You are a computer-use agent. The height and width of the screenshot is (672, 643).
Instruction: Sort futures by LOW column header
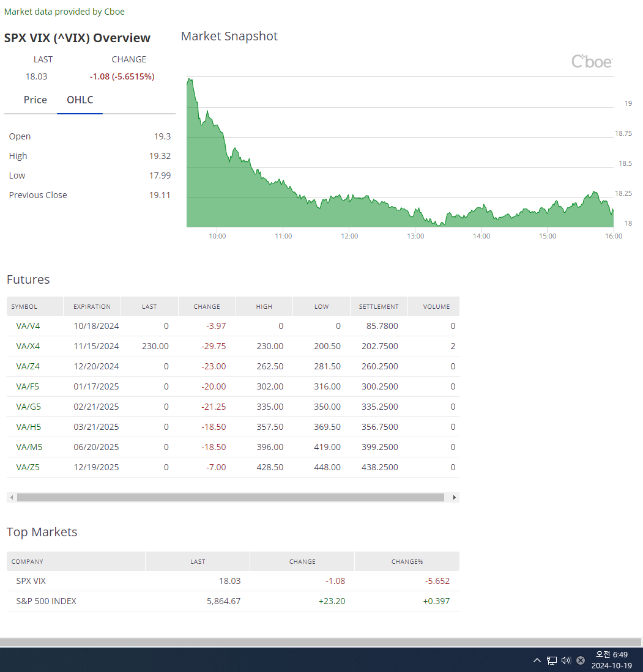[x=322, y=307]
